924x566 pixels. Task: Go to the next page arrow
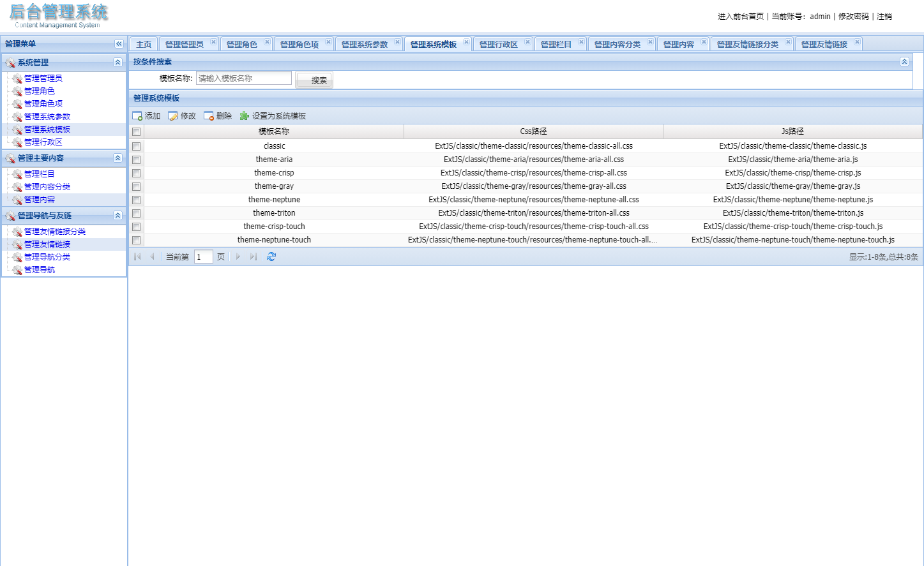238,257
